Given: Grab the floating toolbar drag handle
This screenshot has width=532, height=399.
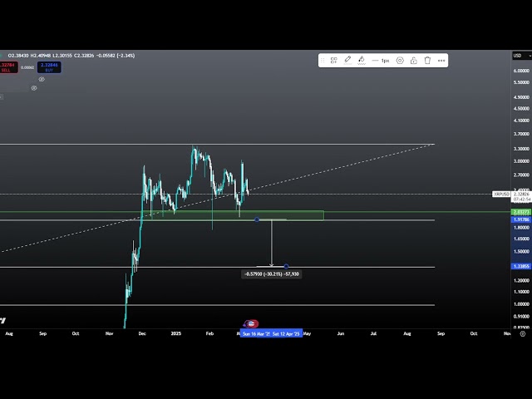Looking at the screenshot, I should pyautogui.click(x=323, y=61).
